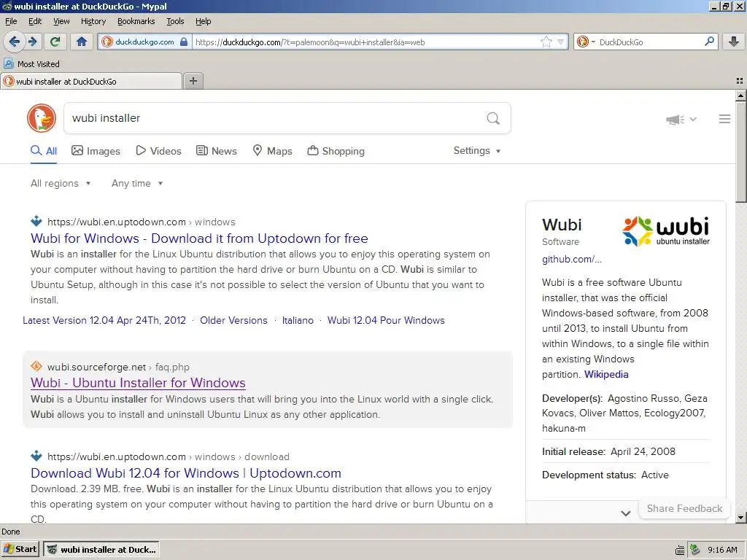
Task: Open Wubi 12.04 Pour Windows sitelink
Action: click(386, 320)
